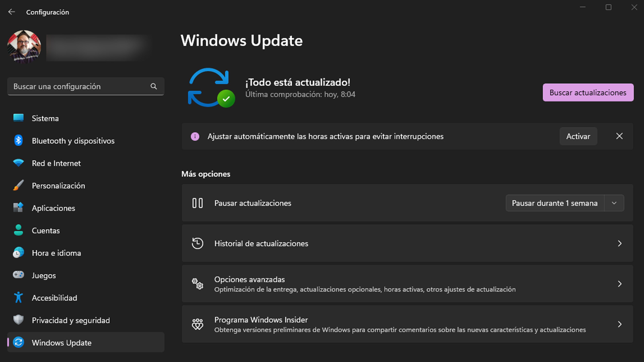Click the Sistema monitor icon
This screenshot has width=644, height=362.
tap(18, 118)
